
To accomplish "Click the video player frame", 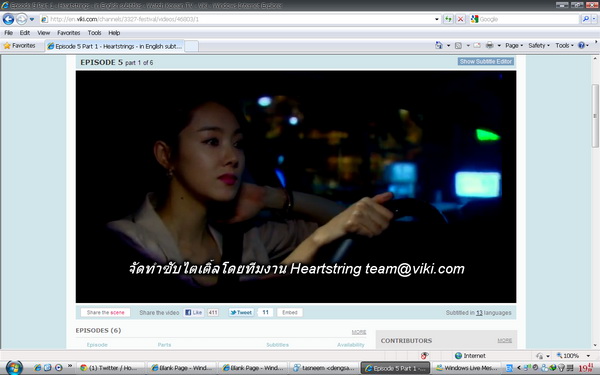I will (x=296, y=187).
